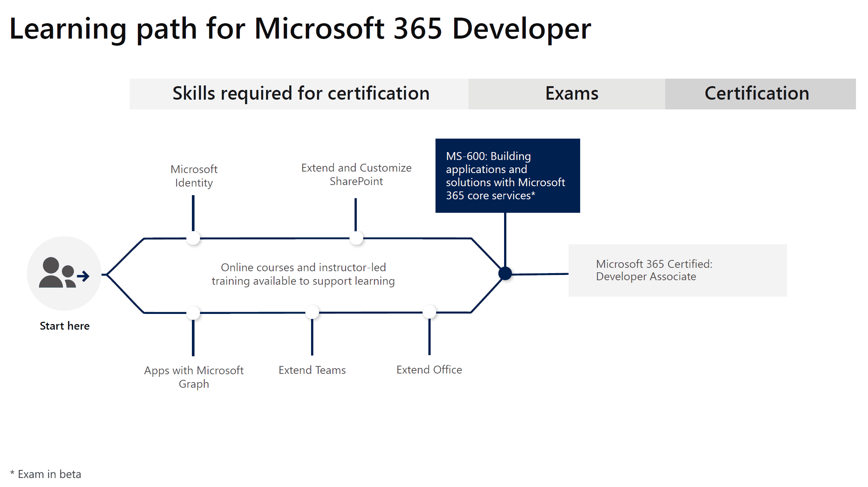The width and height of the screenshot is (868, 487).
Task: Click the Extend Teams label
Action: [312, 370]
